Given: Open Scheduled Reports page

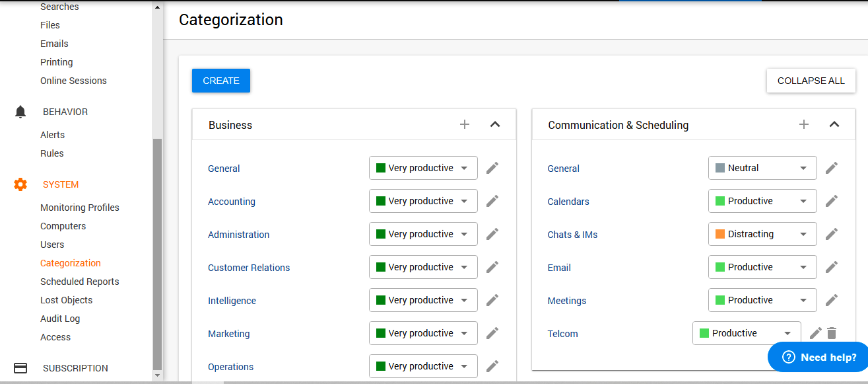Looking at the screenshot, I should [80, 282].
